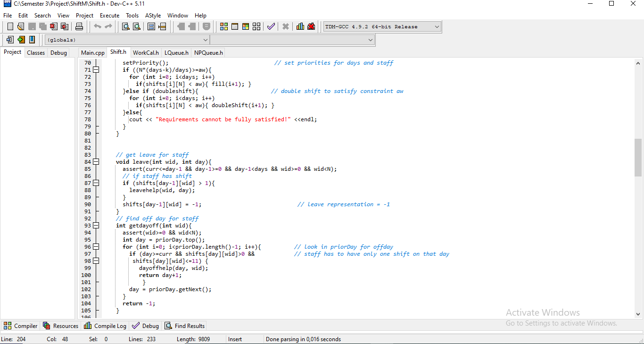Click the Undo arrow icon
The width and height of the screenshot is (644, 344).
[x=98, y=26]
